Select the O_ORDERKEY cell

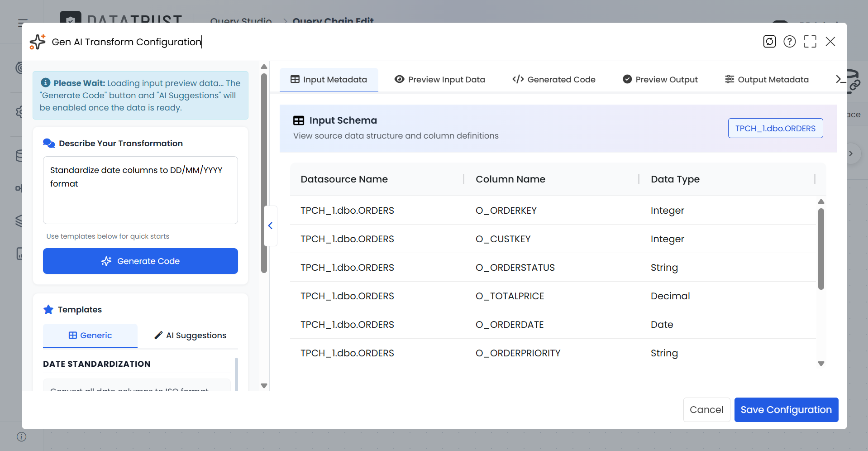pyautogui.click(x=506, y=211)
